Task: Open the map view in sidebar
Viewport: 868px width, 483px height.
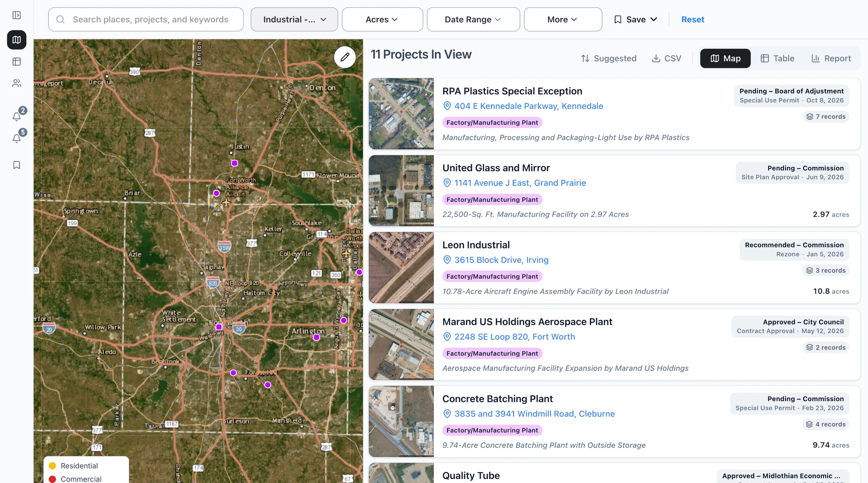Action: pos(17,40)
